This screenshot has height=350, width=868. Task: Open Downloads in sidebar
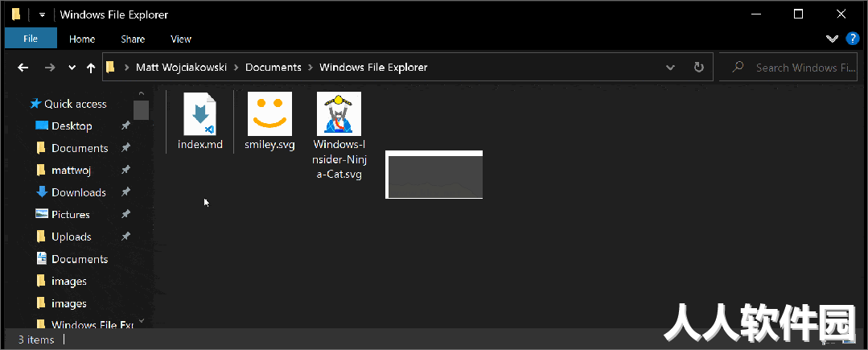pyautogui.click(x=79, y=193)
